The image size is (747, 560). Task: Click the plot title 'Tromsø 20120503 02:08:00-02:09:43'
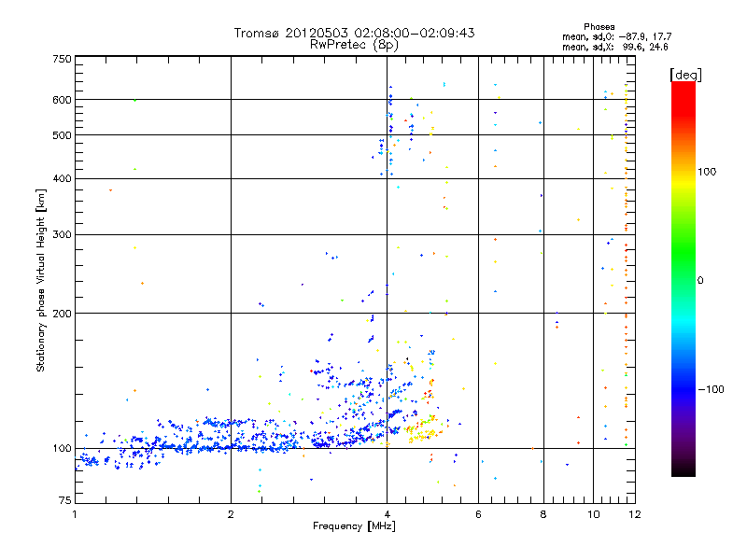pos(354,33)
